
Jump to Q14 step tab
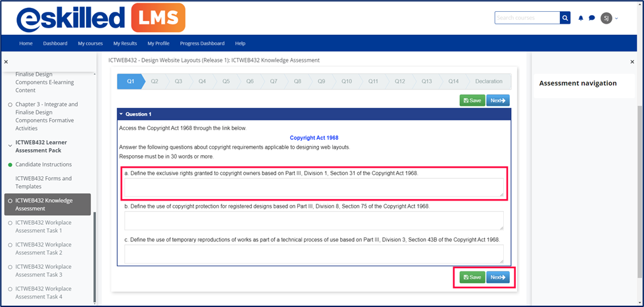(x=453, y=82)
